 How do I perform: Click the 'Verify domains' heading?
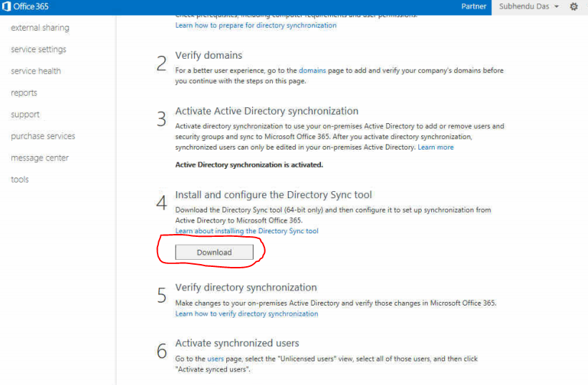[208, 55]
